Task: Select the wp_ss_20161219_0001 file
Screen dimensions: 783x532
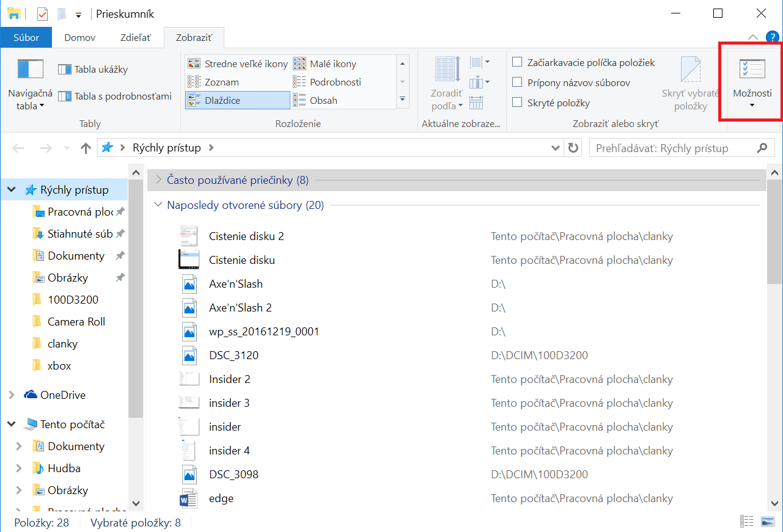Action: pyautogui.click(x=264, y=332)
